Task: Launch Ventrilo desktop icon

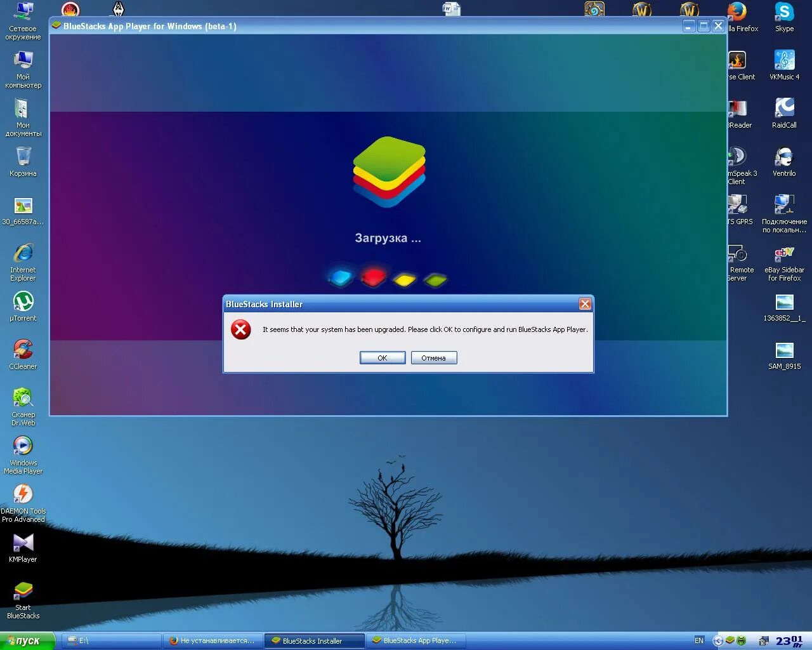Action: (785, 162)
